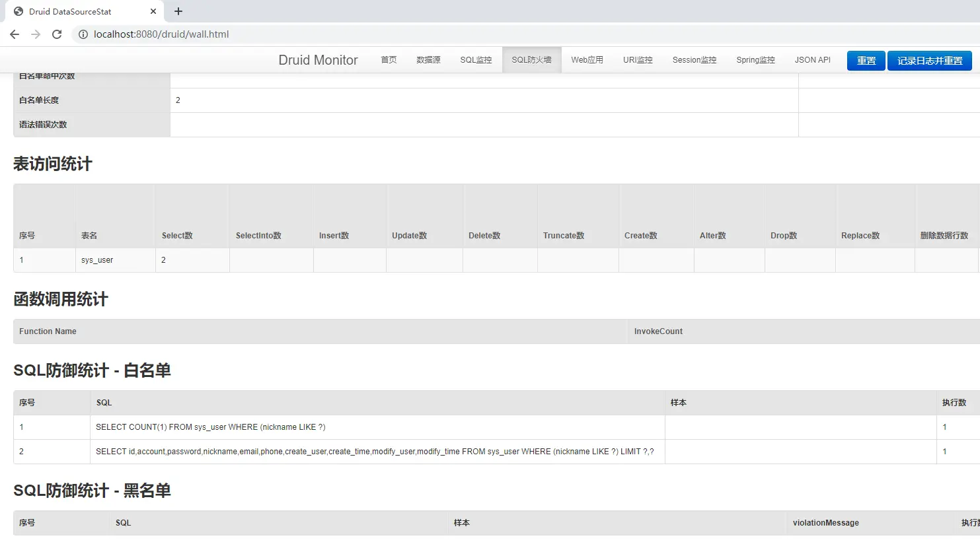Click the address bar showing localhost:8080/druid/wall.html
This screenshot has width=980, height=550.
pyautogui.click(x=161, y=34)
